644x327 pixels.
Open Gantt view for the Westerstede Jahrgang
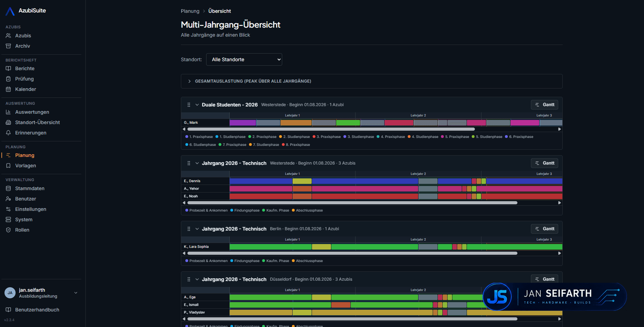[x=544, y=163]
